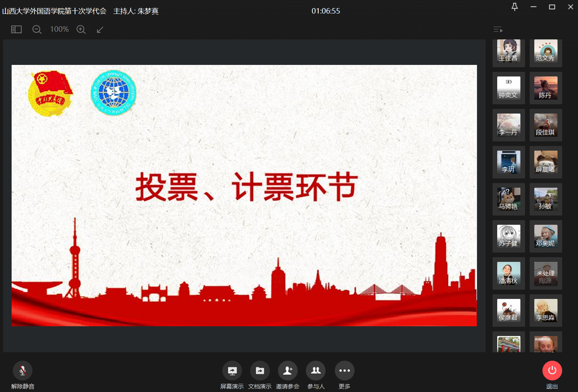Leave the meeting with 退出 button
Image resolution: width=578 pixels, height=392 pixels.
[552, 371]
